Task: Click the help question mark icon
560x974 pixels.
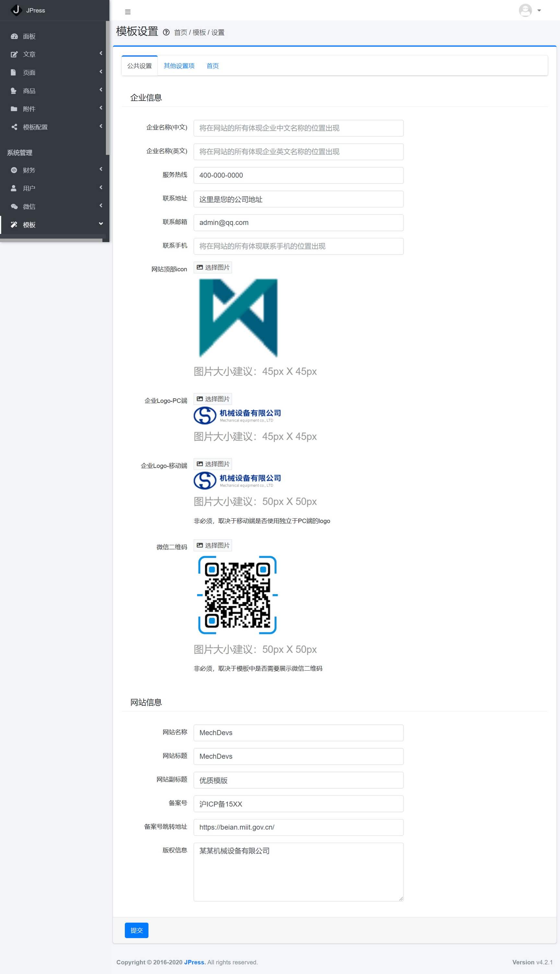Action: 166,32
